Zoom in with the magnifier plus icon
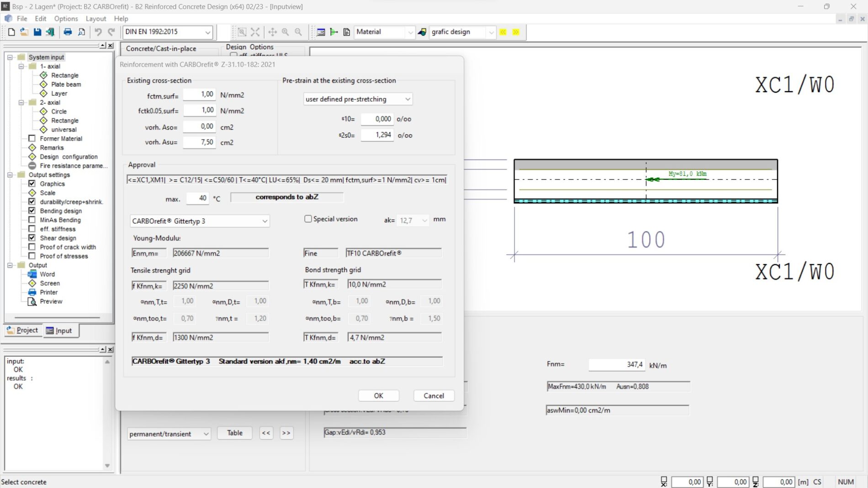Screen dimensions: 868x488 [x=286, y=32]
